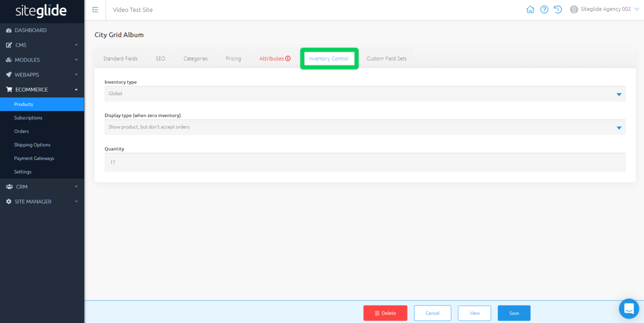Open the live chat bubble widget
644x323 pixels.
tap(629, 309)
